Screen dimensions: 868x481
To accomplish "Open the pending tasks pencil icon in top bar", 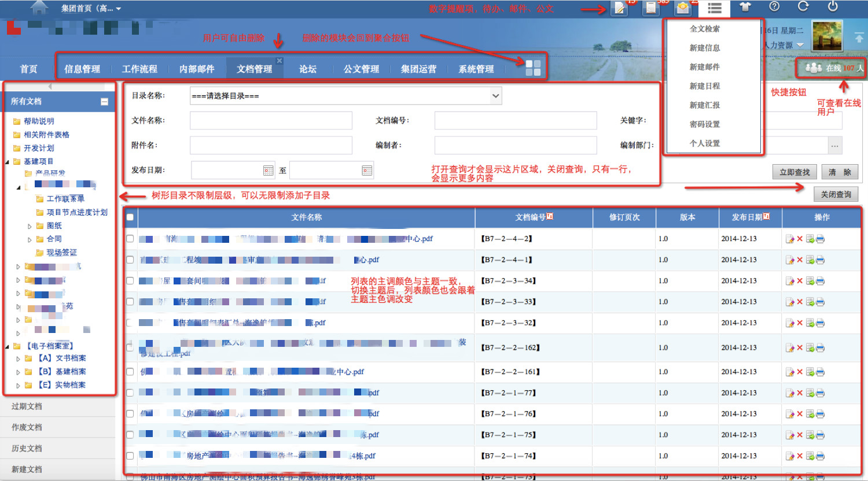I will click(x=619, y=8).
